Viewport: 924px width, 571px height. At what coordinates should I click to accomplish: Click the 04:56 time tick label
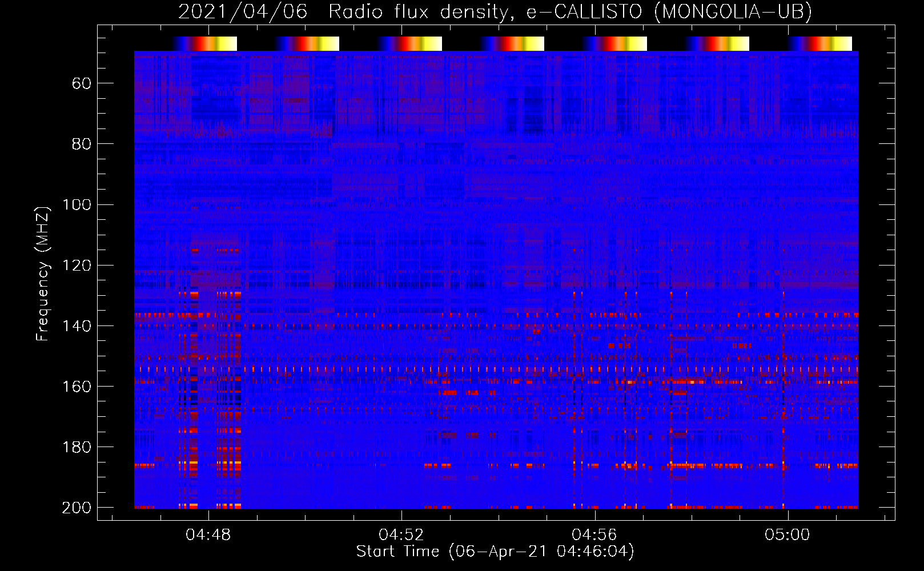pyautogui.click(x=594, y=535)
